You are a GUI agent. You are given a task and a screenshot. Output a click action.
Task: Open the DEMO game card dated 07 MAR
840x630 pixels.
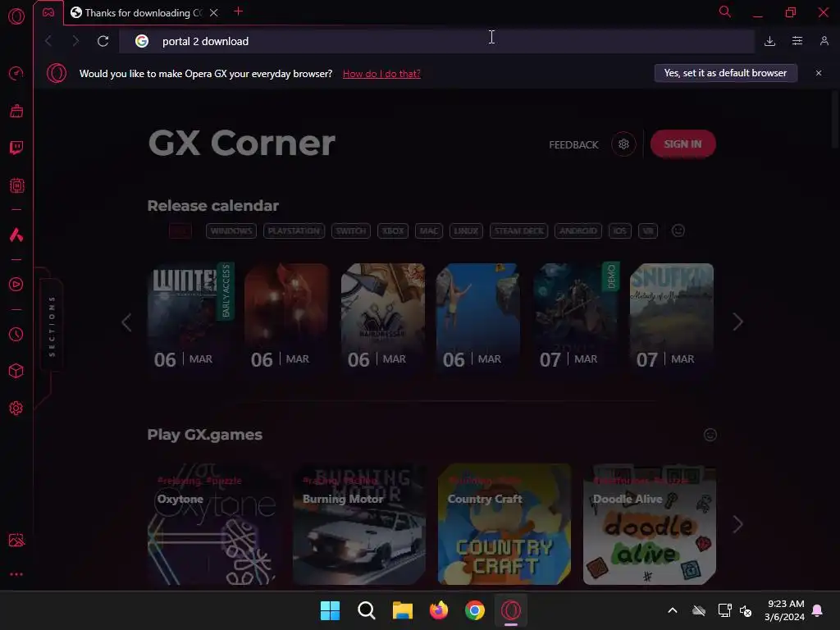point(576,319)
